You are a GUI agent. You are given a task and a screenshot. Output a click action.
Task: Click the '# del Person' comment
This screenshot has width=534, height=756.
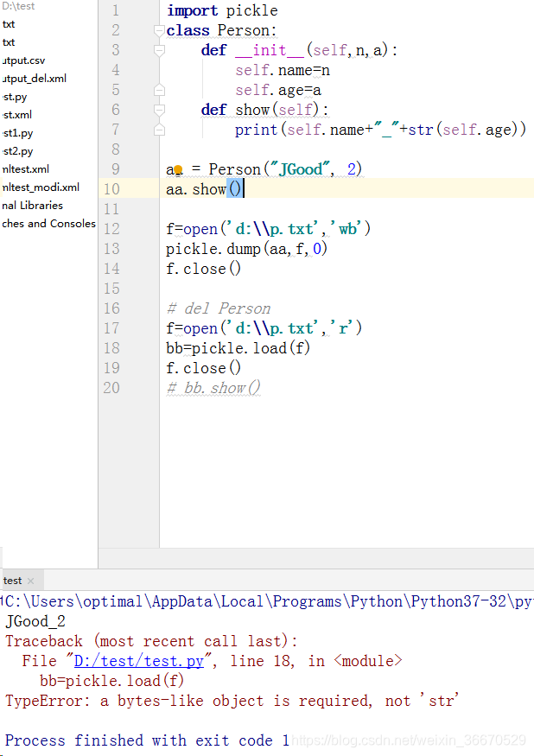point(219,308)
